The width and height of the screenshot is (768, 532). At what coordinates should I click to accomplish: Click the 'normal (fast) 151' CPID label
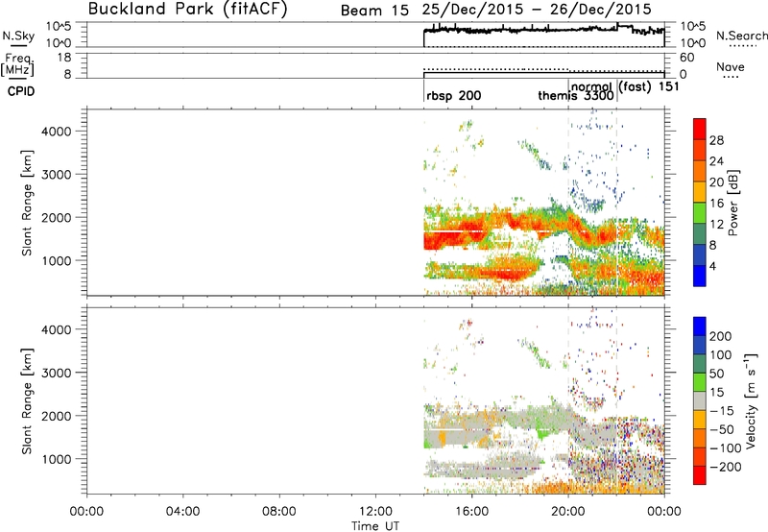[x=625, y=86]
